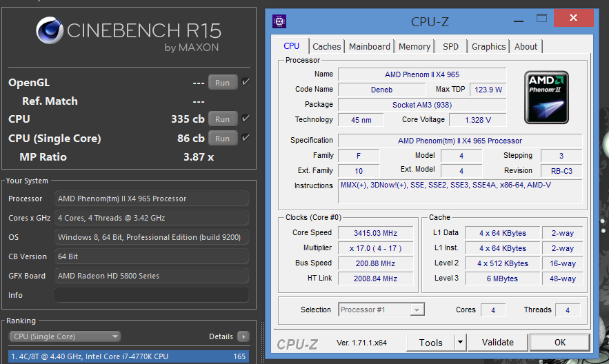Screen dimensions: 609x364
Task: Click the Processor field in Your System
Action: point(152,199)
